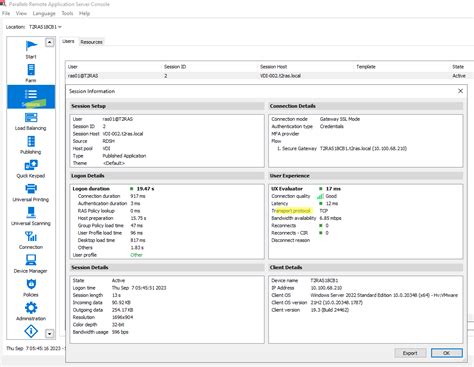Screen dimensions: 474x367
Task: Open Quick Keypad
Action: tap(31, 169)
